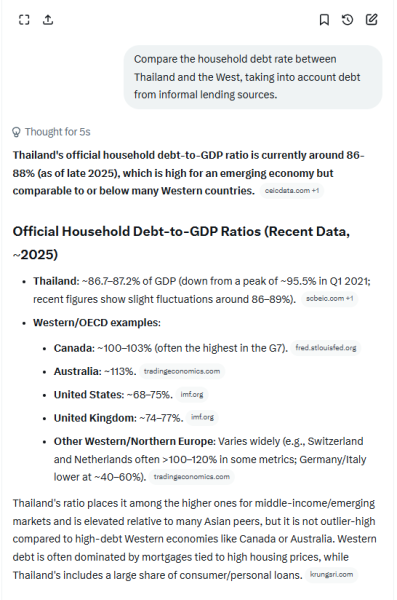Open fullscreen view with the corner-brackets icon
The width and height of the screenshot is (397, 600).
[x=24, y=20]
